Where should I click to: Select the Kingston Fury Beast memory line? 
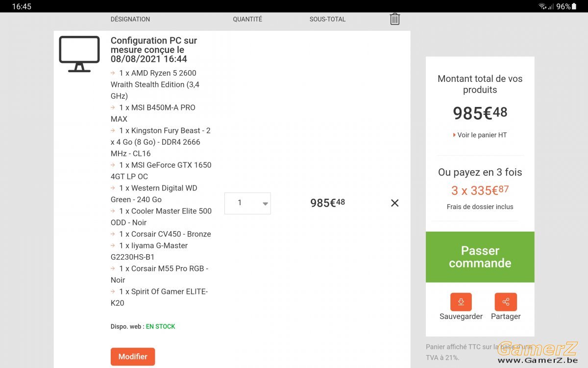pyautogui.click(x=161, y=142)
